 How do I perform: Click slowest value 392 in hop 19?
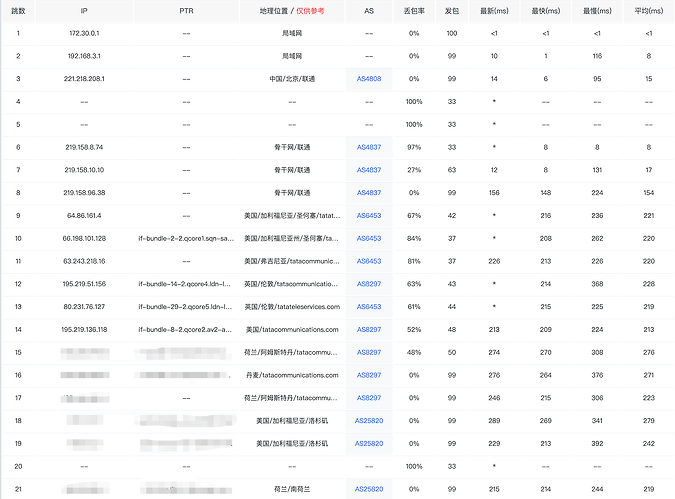597,444
